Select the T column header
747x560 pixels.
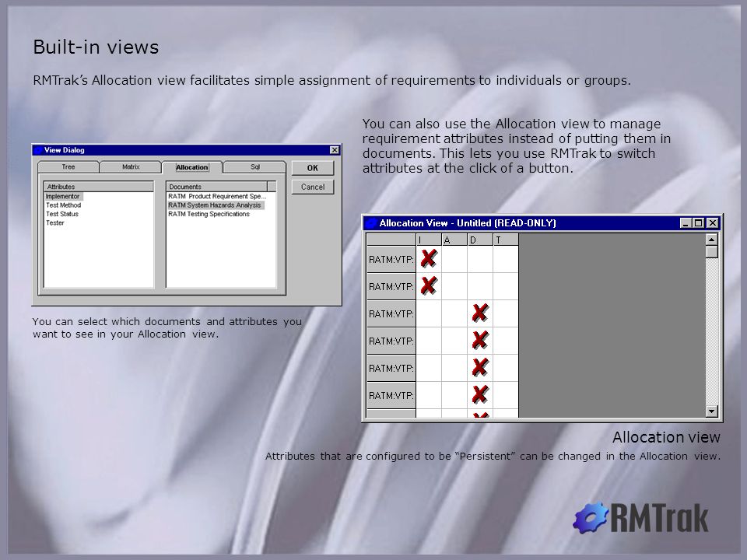click(x=506, y=240)
